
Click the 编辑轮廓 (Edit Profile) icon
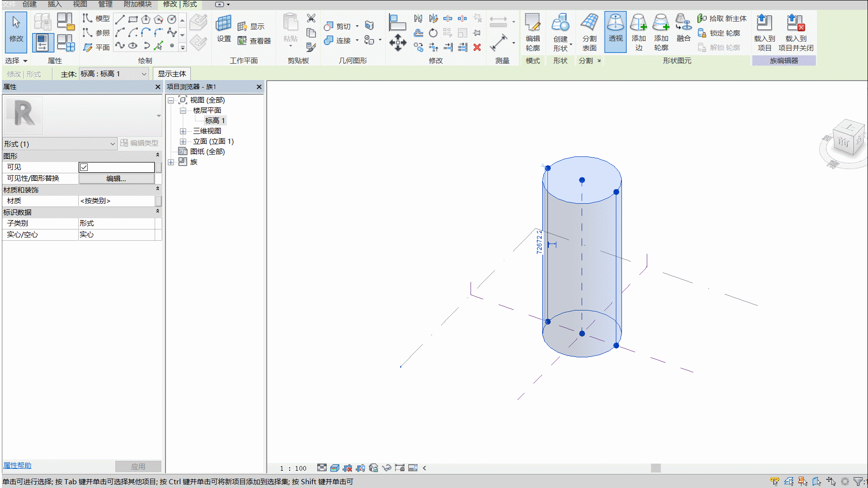point(532,32)
